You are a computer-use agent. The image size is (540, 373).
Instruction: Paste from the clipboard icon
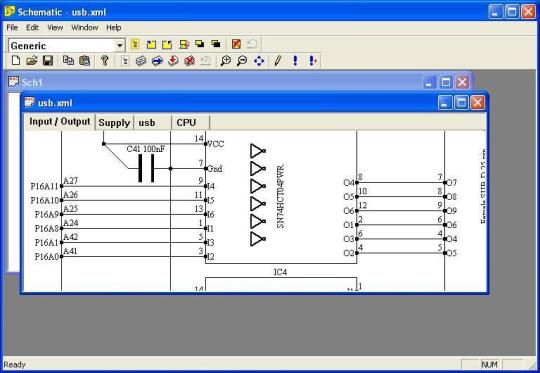pos(84,61)
